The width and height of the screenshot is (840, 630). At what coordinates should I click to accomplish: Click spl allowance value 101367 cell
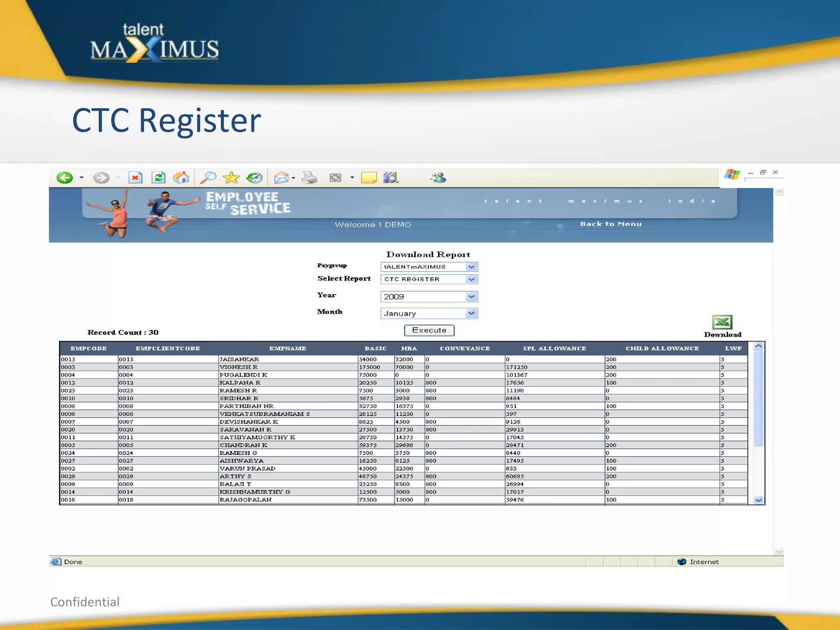pos(555,375)
